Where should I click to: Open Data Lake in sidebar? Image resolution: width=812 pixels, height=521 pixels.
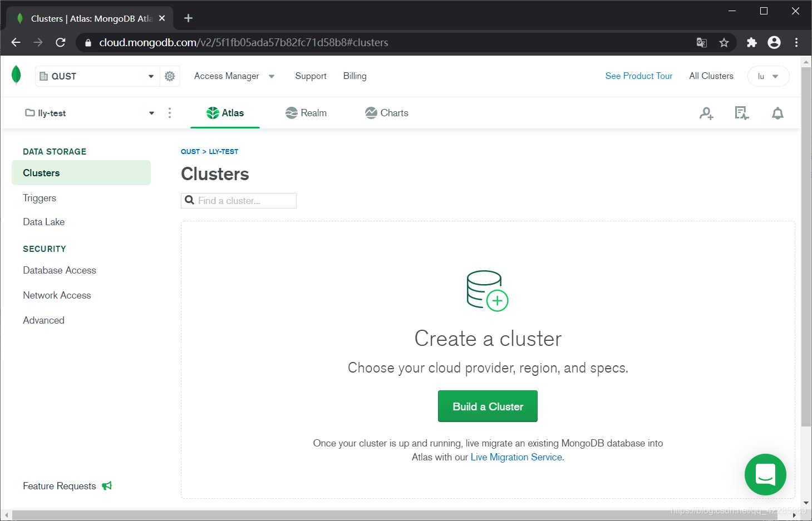(x=44, y=222)
